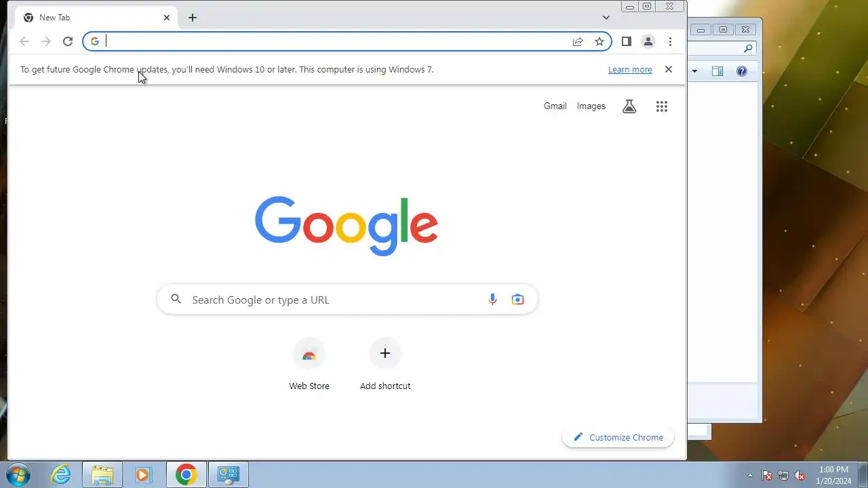Open Search Labs flask icon
The width and height of the screenshot is (868, 488).
(629, 106)
